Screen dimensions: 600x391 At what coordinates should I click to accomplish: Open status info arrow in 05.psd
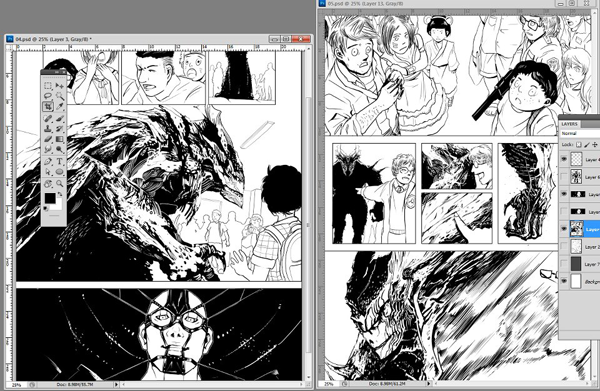point(429,383)
